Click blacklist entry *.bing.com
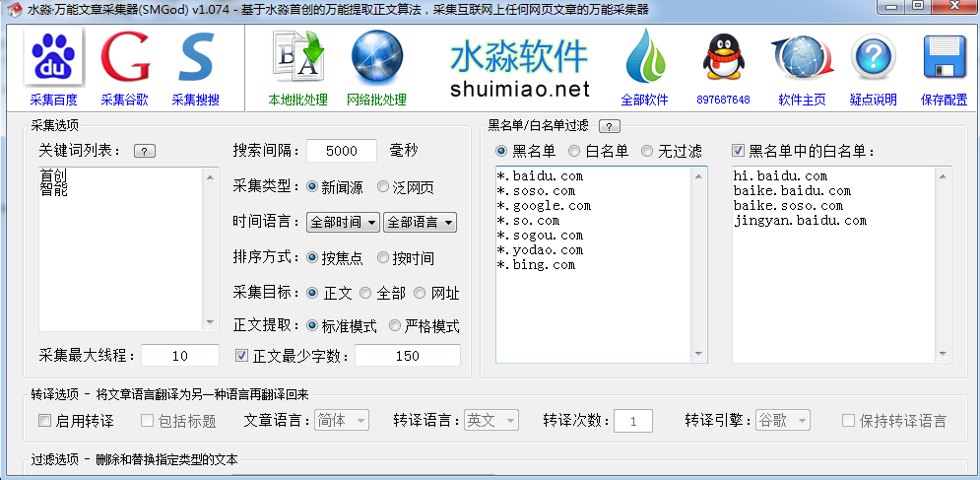980x480 pixels. (536, 265)
